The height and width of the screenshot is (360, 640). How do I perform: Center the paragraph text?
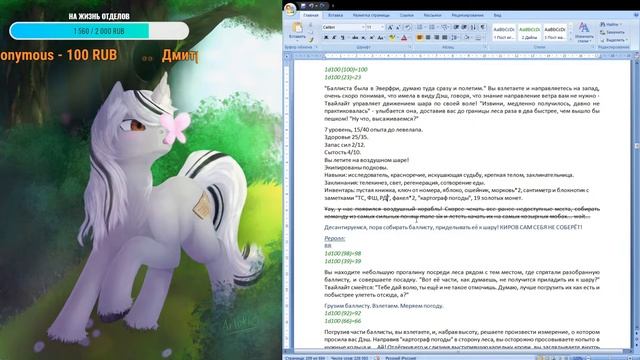click(428, 38)
